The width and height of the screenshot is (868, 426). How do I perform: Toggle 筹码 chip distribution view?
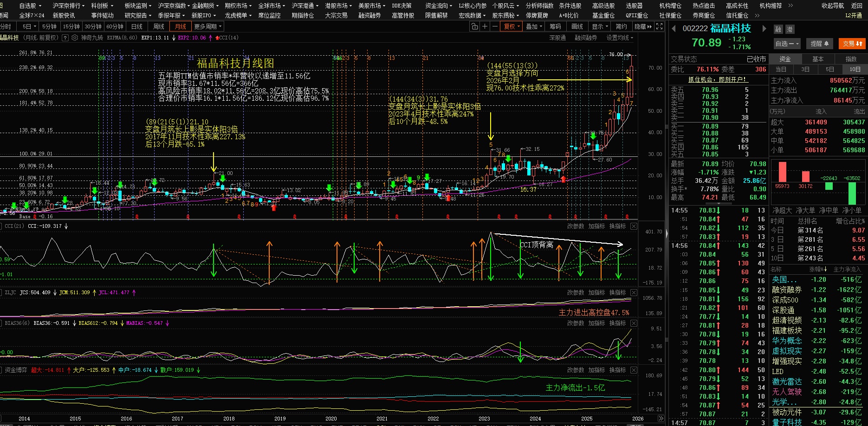[x=555, y=26]
